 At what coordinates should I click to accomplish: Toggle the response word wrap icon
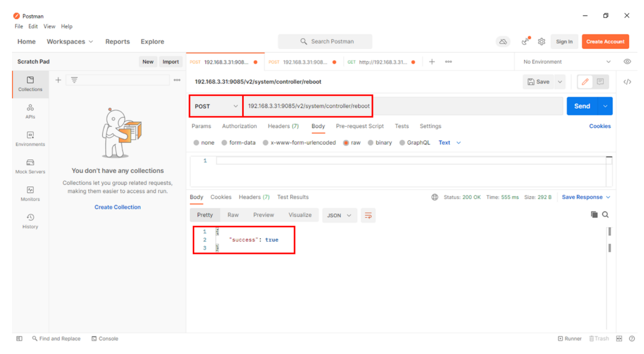pos(368,215)
